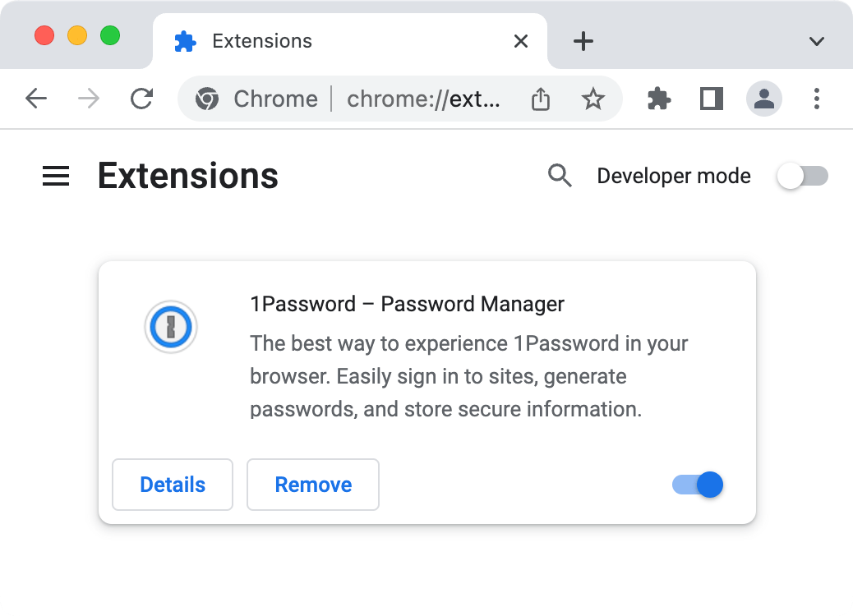This screenshot has width=853, height=616.
Task: Remove the 1Password extension
Action: (x=313, y=485)
